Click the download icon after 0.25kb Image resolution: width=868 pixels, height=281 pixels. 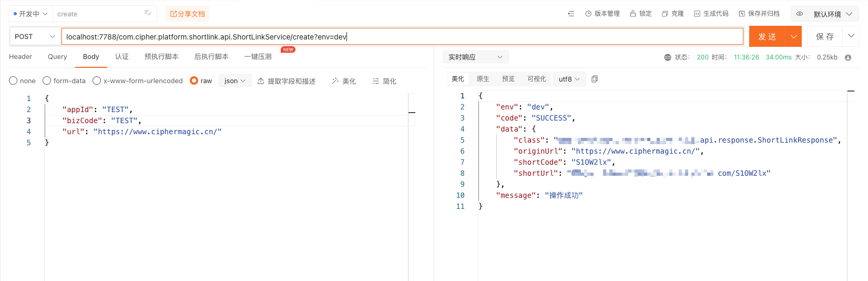(x=848, y=57)
